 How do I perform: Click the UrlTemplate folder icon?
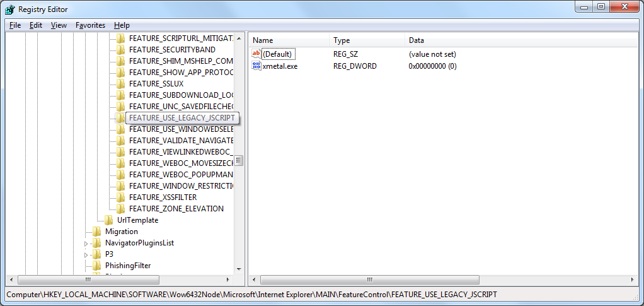point(108,220)
